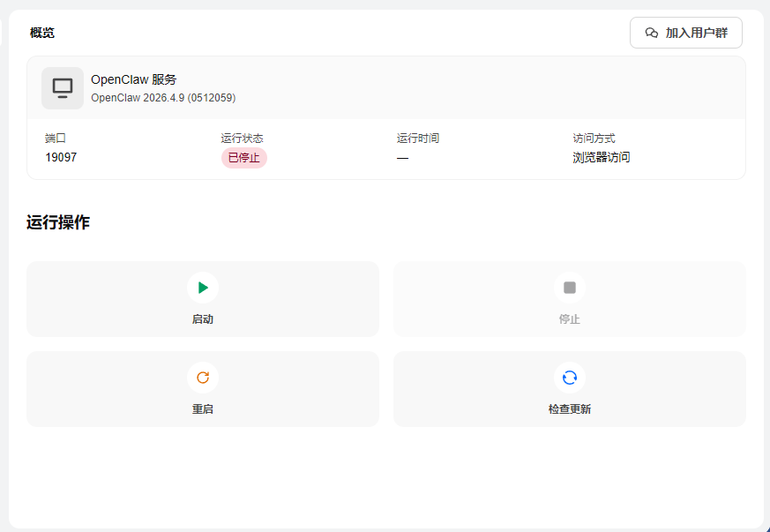
Task: Click the green play icon for 启动
Action: pyautogui.click(x=203, y=288)
